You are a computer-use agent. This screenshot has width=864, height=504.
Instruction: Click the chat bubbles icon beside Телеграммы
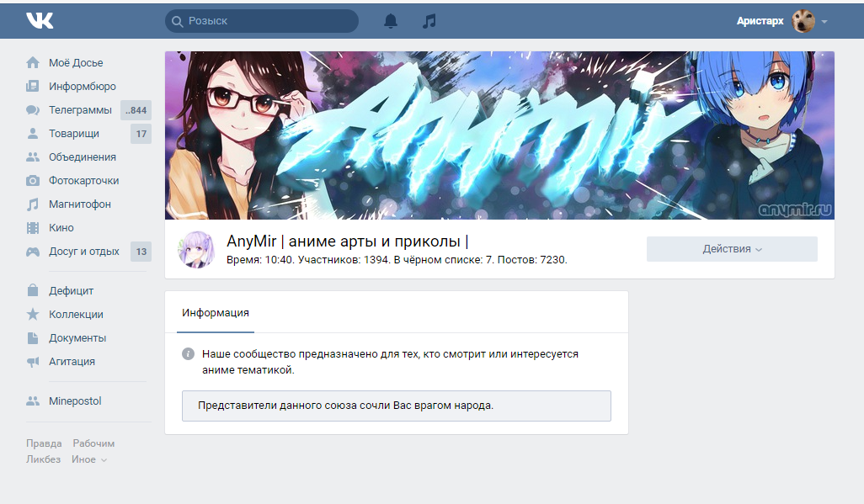tap(33, 110)
